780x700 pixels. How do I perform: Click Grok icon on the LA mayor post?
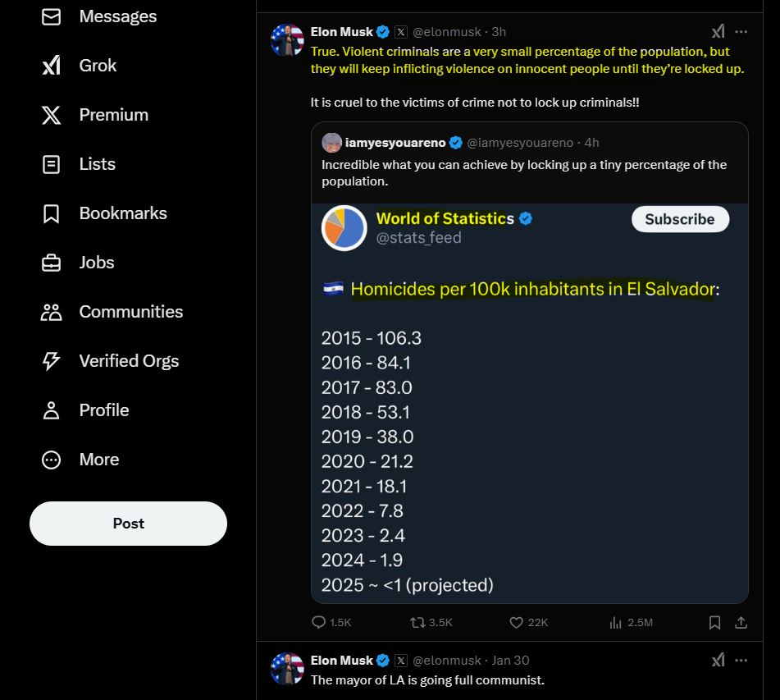[718, 660]
